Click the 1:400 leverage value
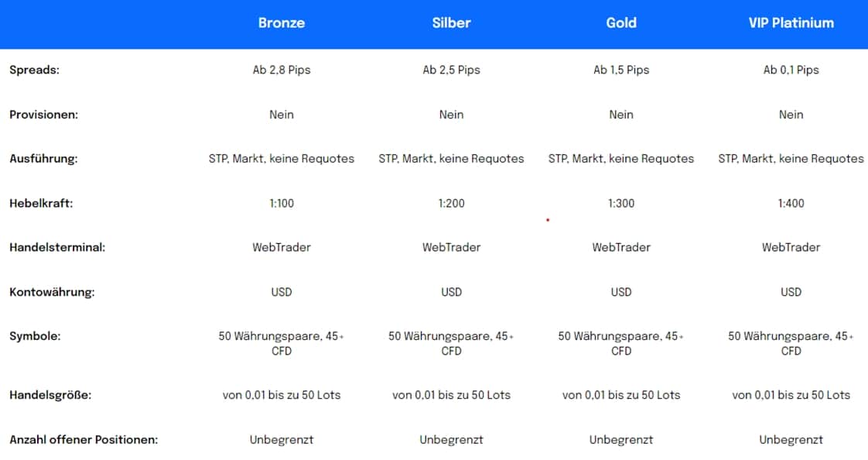Image resolution: width=868 pixels, height=460 pixels. (x=791, y=204)
